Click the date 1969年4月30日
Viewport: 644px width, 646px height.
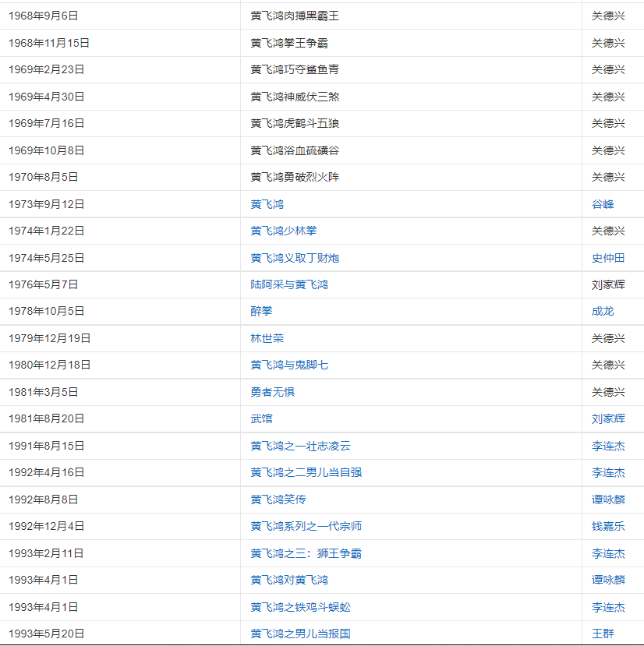[46, 97]
